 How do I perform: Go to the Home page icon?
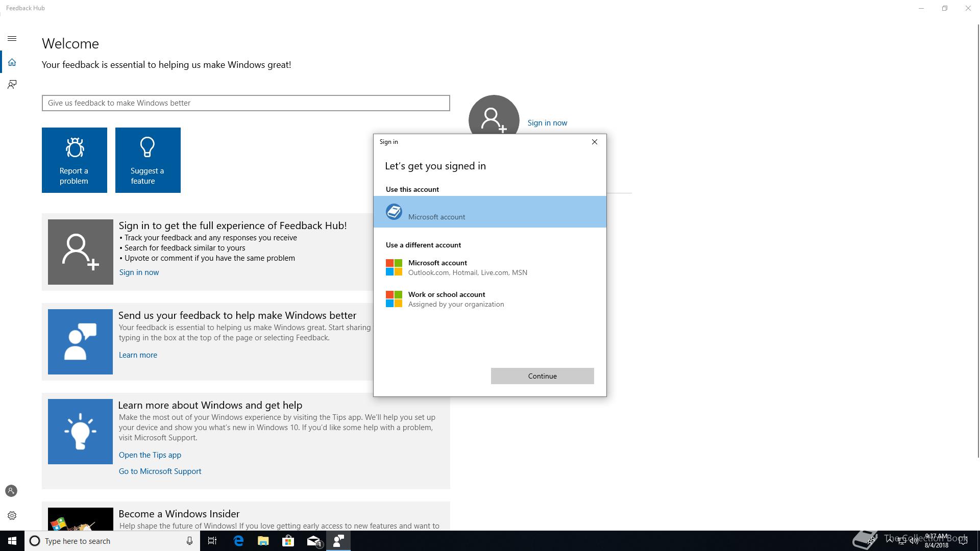click(12, 62)
